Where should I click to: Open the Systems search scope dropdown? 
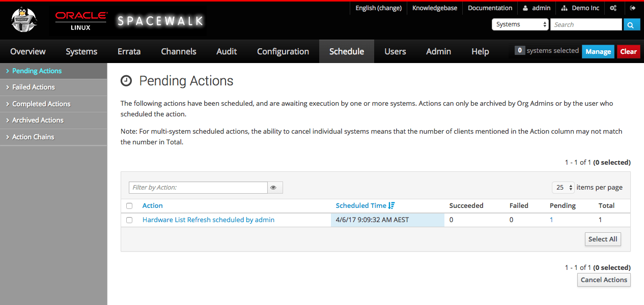tap(520, 24)
